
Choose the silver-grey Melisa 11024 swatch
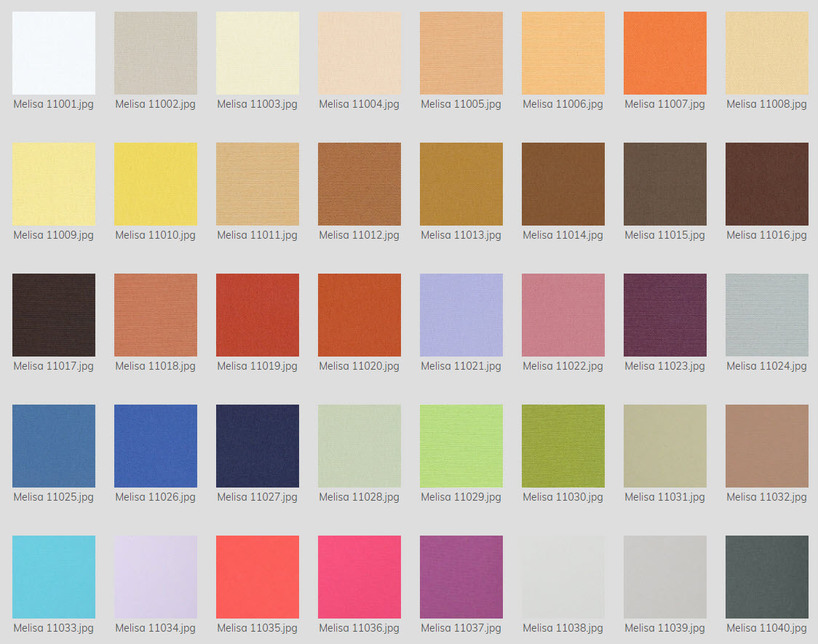[767, 315]
